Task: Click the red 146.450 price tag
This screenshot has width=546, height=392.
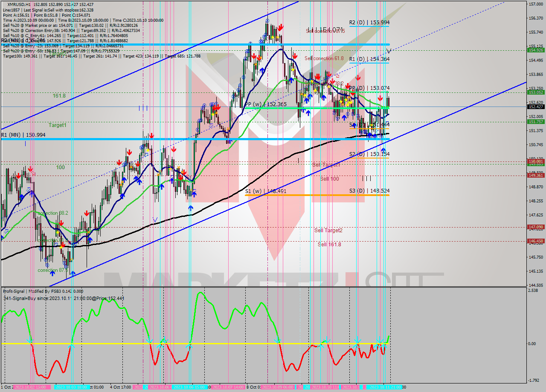Action: coord(535,241)
